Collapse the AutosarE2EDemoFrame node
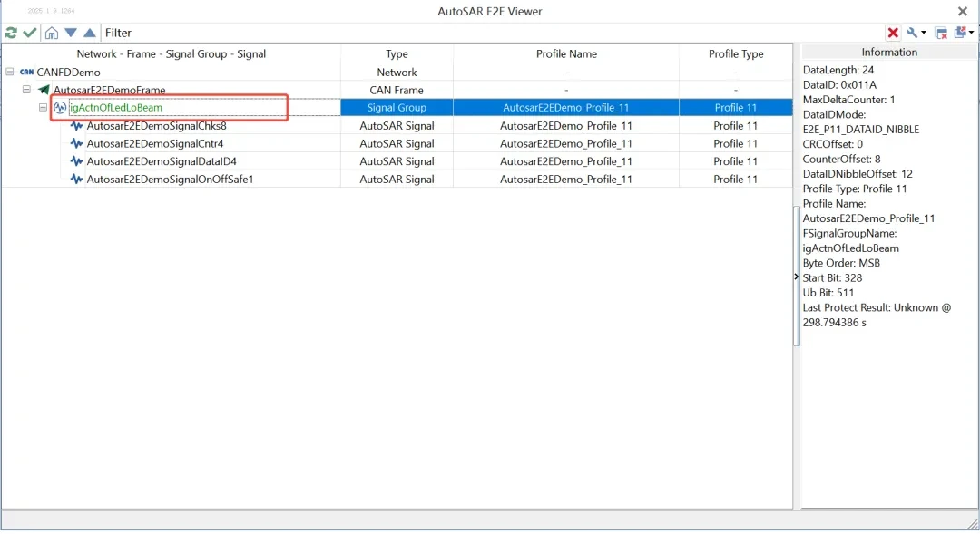 point(26,90)
